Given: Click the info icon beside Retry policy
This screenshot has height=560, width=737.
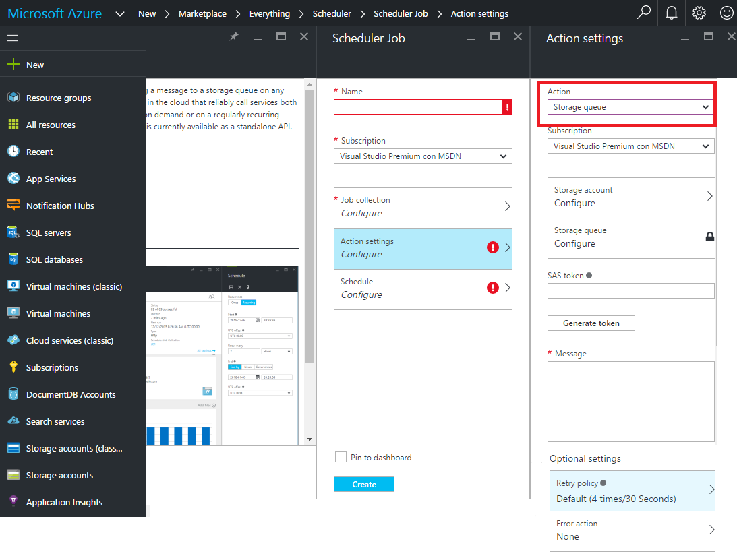Looking at the screenshot, I should tap(603, 483).
